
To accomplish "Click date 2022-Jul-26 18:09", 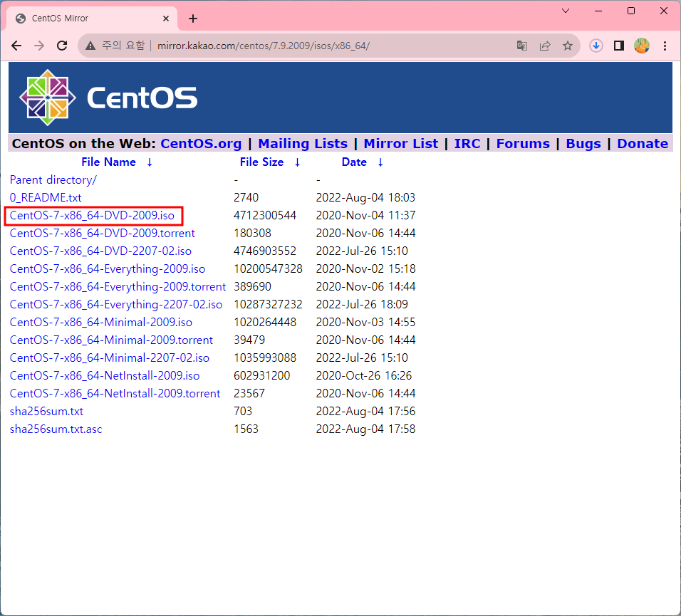I will click(x=362, y=304).
